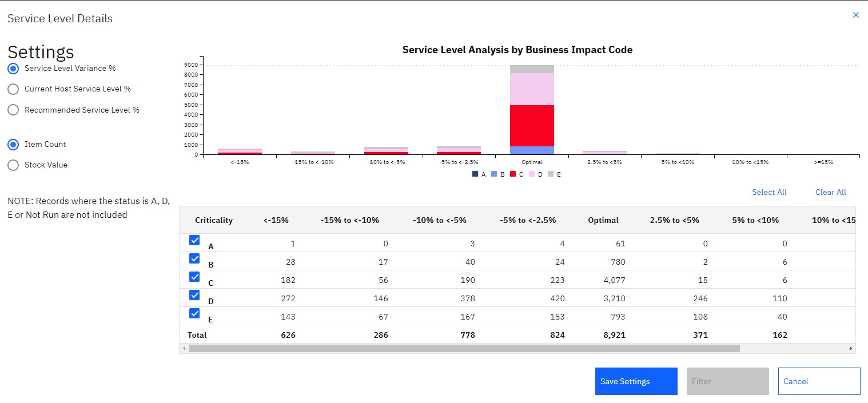Click cell value 793 in row E
Screen dimensions: 868x403
(618, 317)
